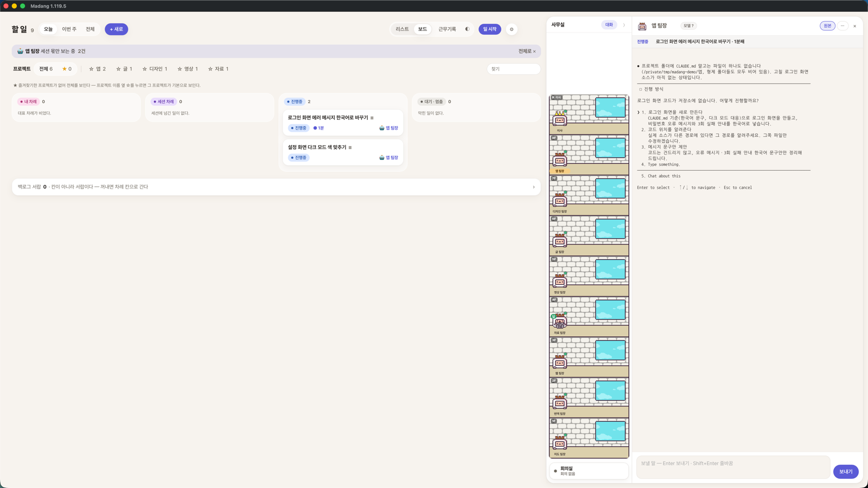This screenshot has width=868, height=488.
Task: Open the 근무기록 tab
Action: 447,29
